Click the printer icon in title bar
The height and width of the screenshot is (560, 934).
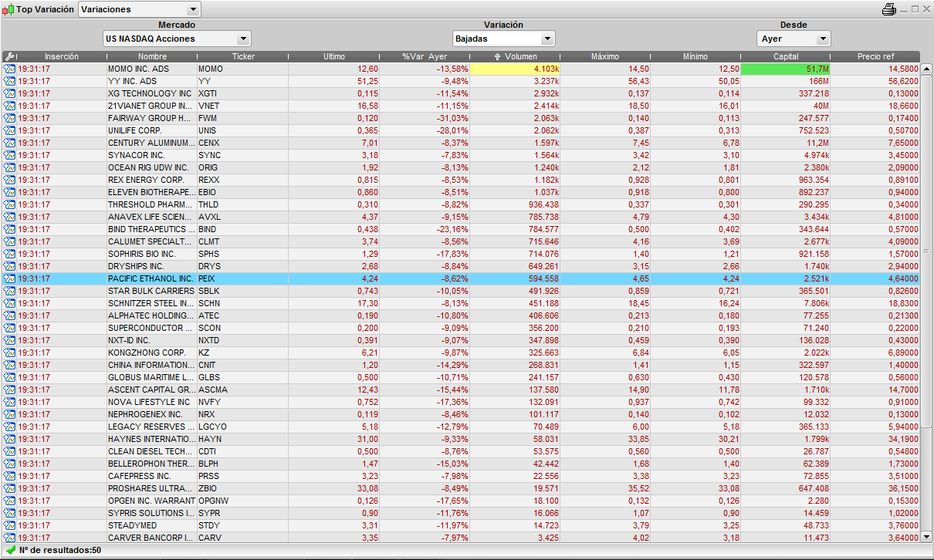click(x=889, y=9)
